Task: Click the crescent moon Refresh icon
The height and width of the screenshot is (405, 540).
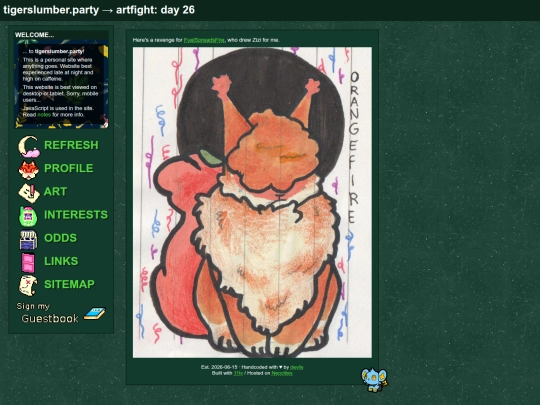Action: point(29,146)
